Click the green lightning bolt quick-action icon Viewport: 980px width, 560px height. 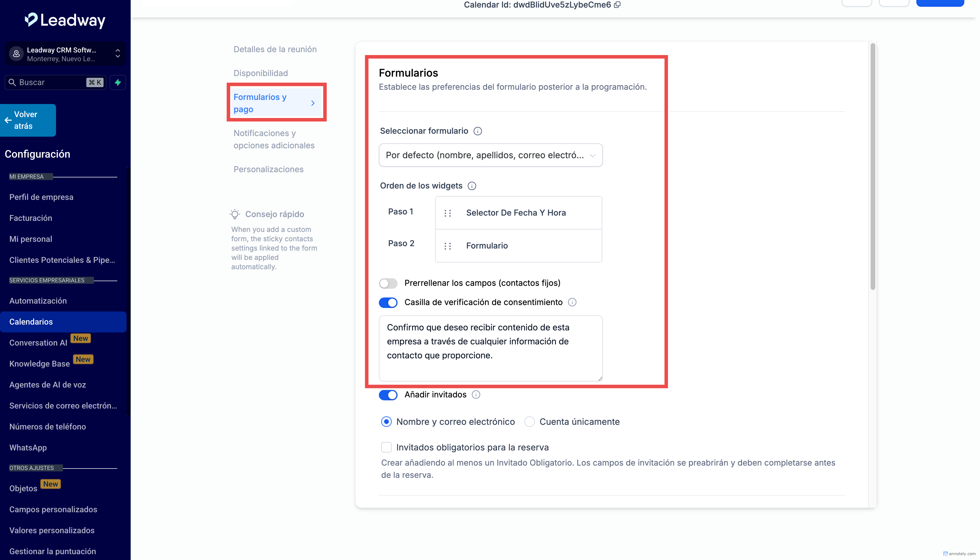(118, 82)
